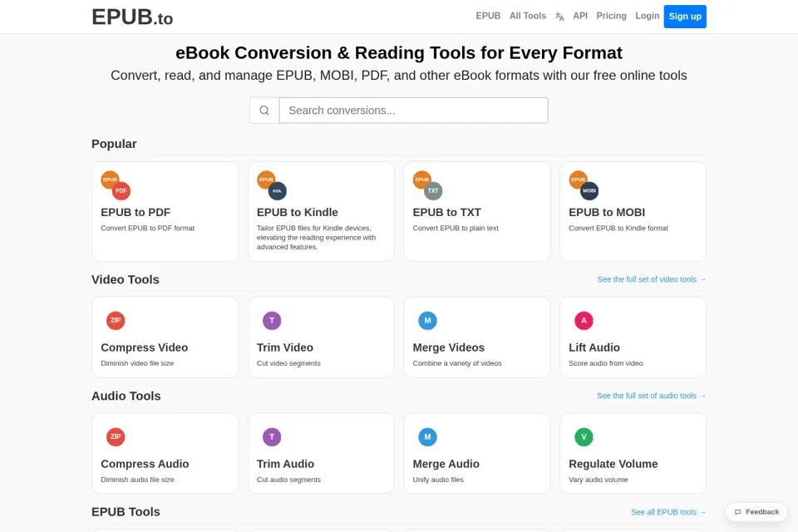Open the API nav link
The width and height of the screenshot is (798, 532).
tap(580, 16)
